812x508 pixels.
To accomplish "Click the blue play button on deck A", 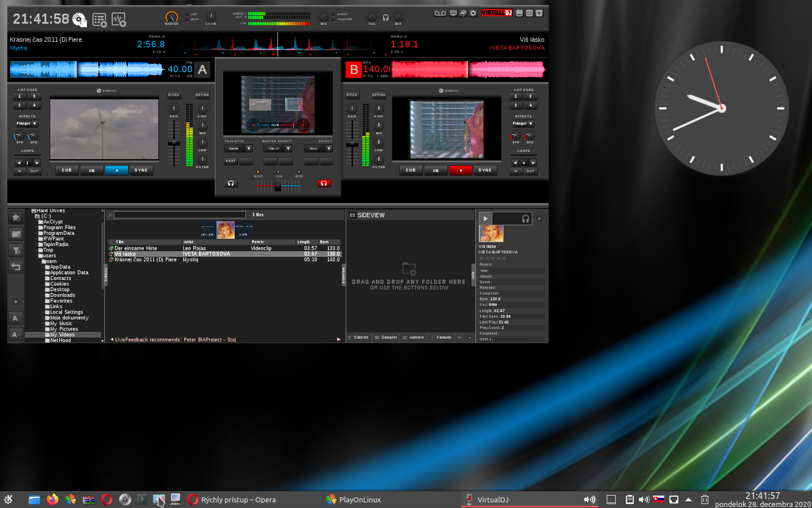I will pos(117,170).
